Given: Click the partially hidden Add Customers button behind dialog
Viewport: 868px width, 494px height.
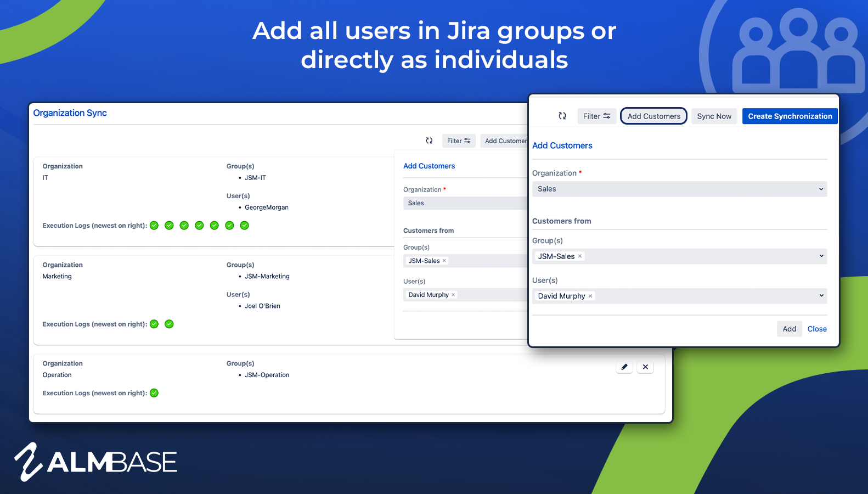Looking at the screenshot, I should pos(504,141).
